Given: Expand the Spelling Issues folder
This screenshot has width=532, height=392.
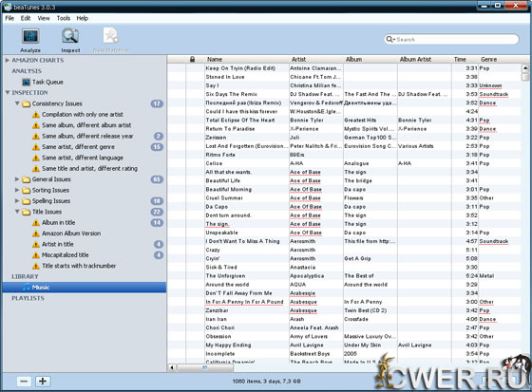Looking at the screenshot, I should point(17,201).
